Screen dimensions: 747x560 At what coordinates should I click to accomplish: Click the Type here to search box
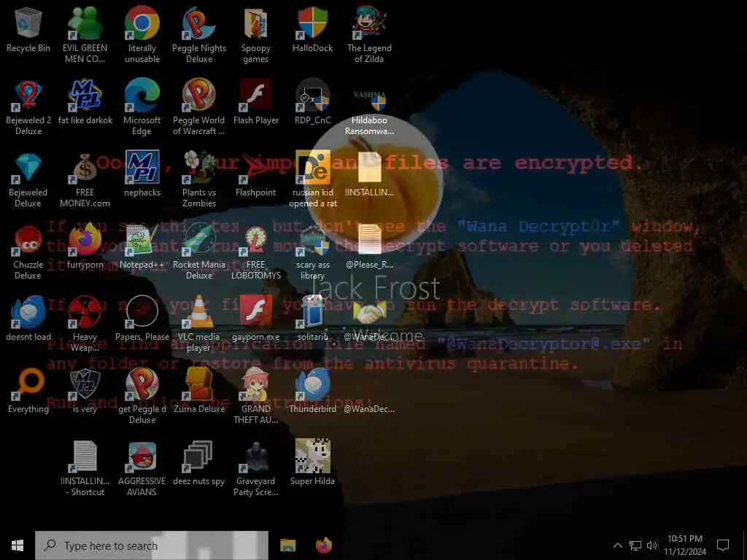pos(152,545)
